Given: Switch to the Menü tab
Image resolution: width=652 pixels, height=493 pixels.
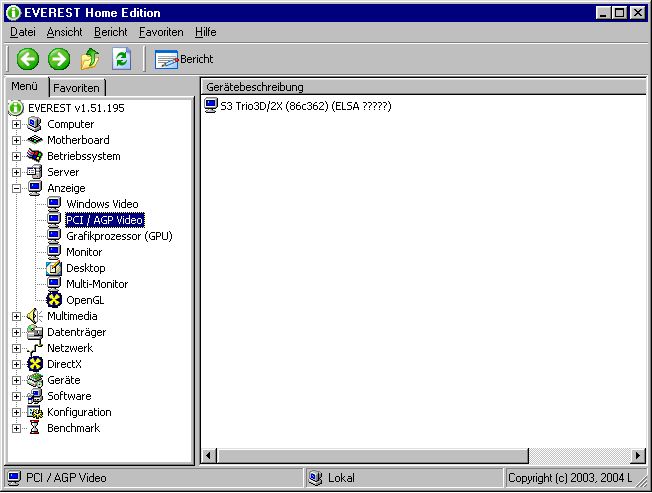Looking at the screenshot, I should pos(25,86).
